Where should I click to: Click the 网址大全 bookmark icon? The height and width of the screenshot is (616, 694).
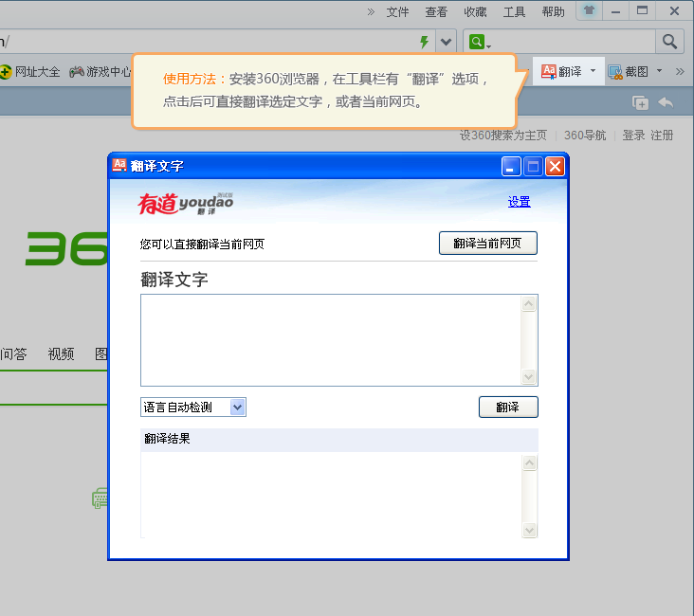click(5, 71)
